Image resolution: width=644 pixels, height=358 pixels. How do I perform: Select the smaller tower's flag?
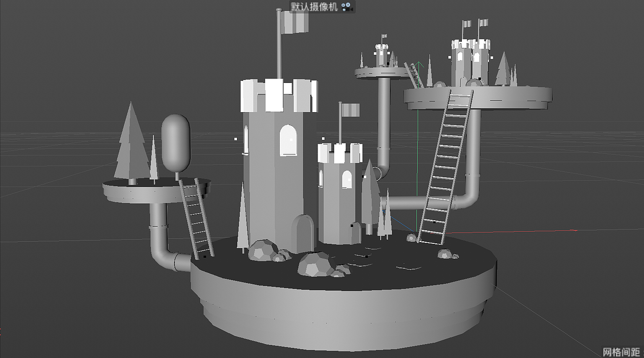[x=351, y=110]
